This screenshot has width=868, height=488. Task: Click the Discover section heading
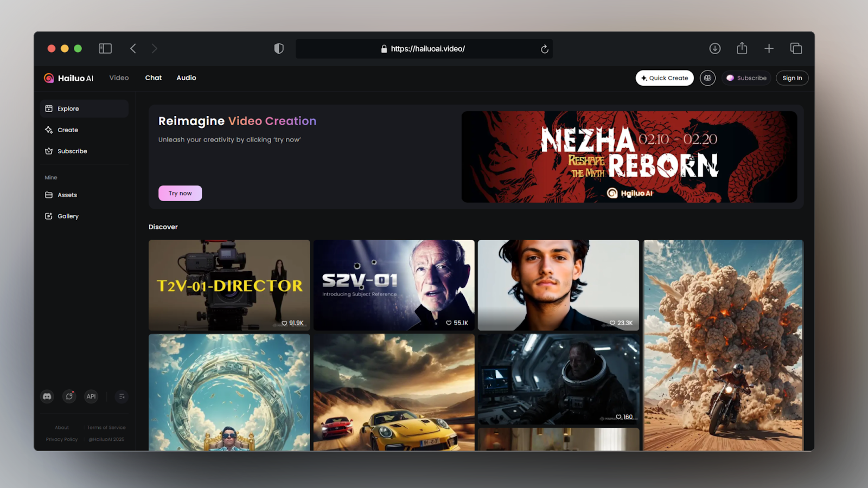[163, 227]
